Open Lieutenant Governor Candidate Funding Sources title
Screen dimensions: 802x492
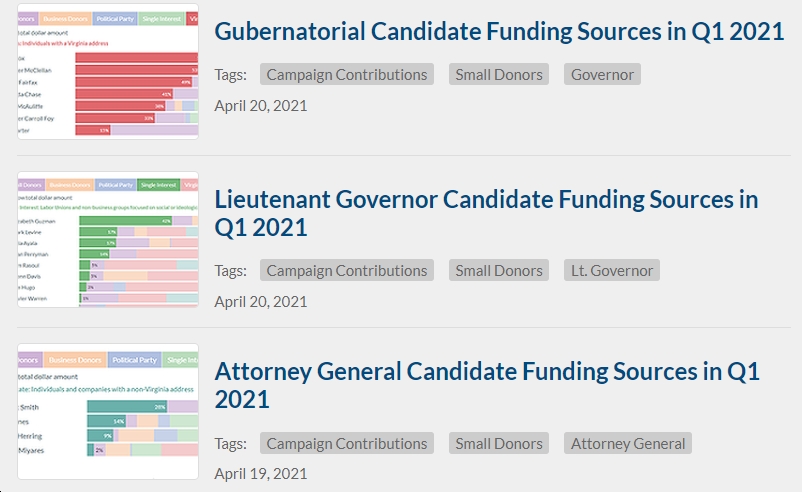click(x=486, y=213)
